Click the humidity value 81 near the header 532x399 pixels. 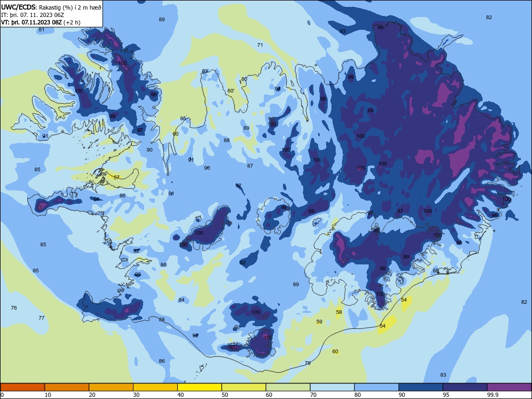[41, 29]
